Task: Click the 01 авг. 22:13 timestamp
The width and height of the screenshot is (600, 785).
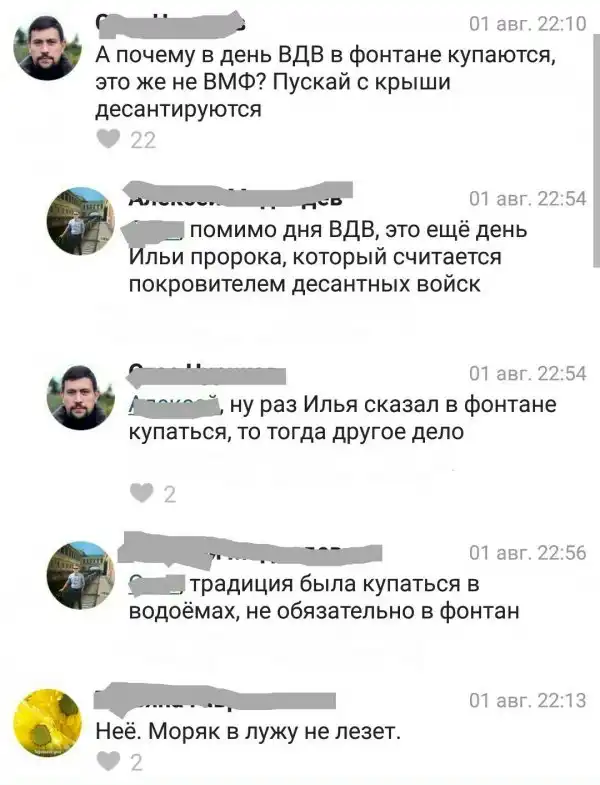Action: pos(527,700)
